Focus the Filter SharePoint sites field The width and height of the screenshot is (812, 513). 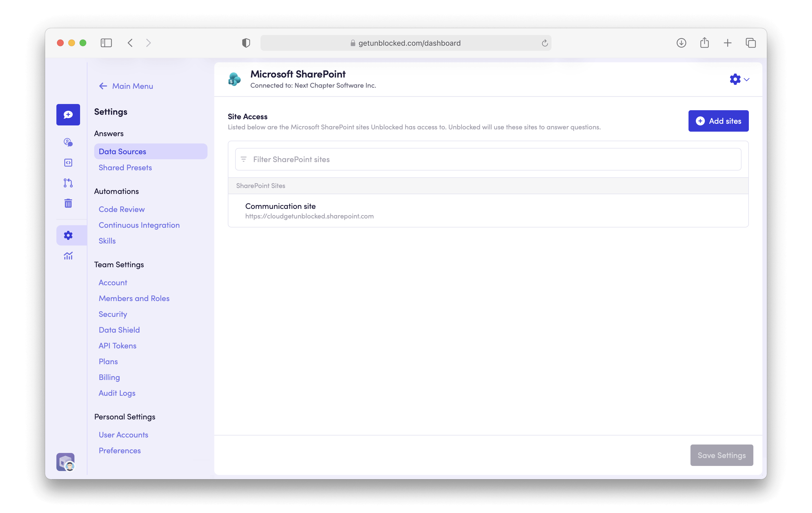tap(488, 159)
